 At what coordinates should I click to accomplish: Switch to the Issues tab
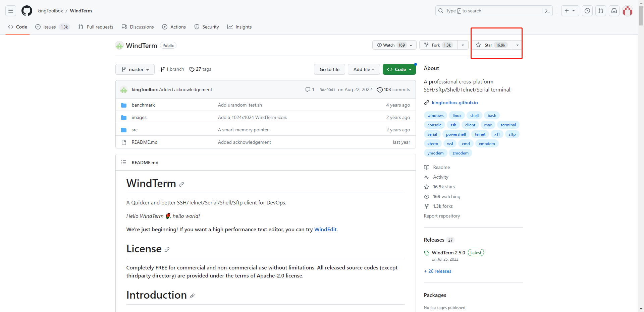pos(52,27)
